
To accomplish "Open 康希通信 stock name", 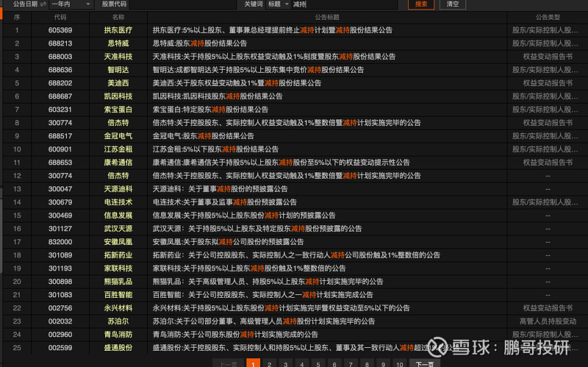I will tap(118, 163).
